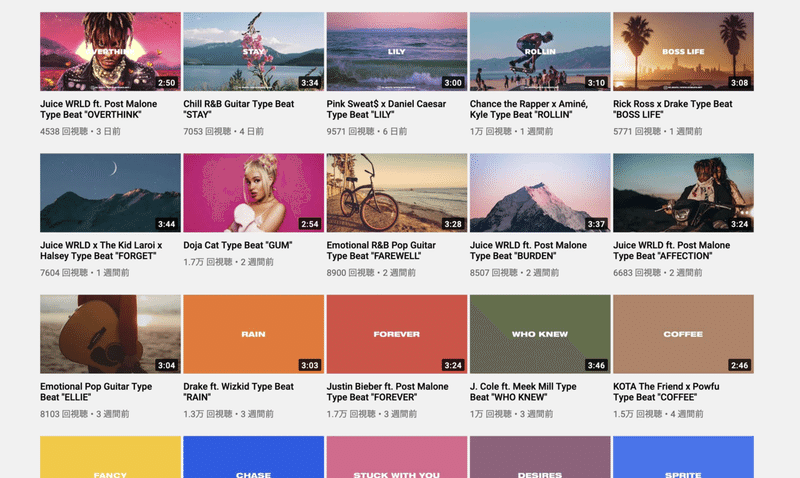Open the blue CHASE thumbnail
800x478 pixels.
coord(254,457)
